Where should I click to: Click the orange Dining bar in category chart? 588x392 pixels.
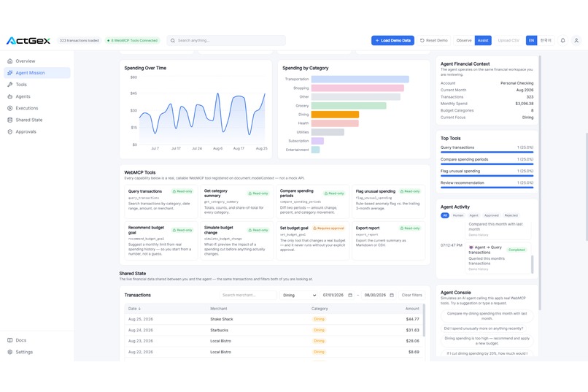tap(335, 115)
